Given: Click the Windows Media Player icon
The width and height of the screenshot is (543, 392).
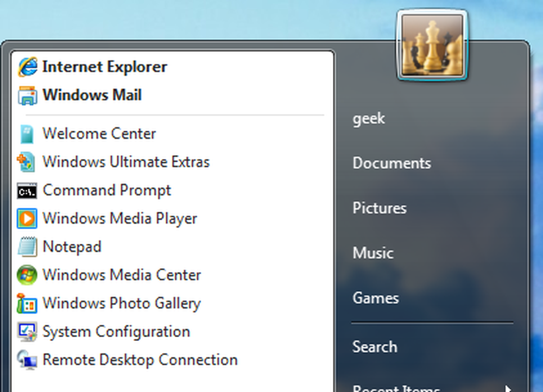Looking at the screenshot, I should (x=27, y=218).
